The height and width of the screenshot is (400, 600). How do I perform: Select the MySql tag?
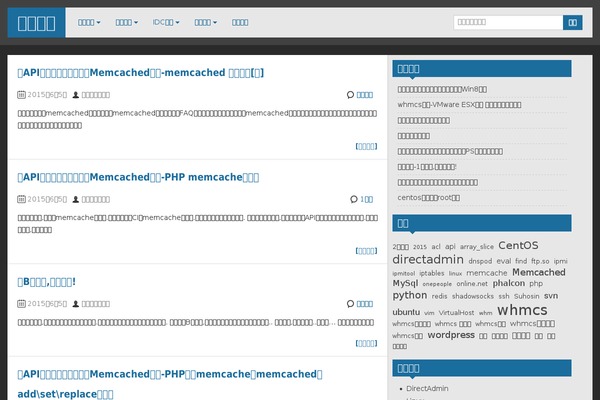tap(405, 283)
